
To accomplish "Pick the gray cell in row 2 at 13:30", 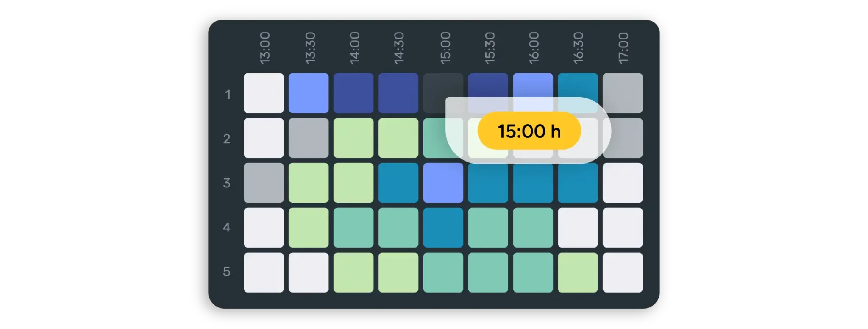I will (x=309, y=138).
